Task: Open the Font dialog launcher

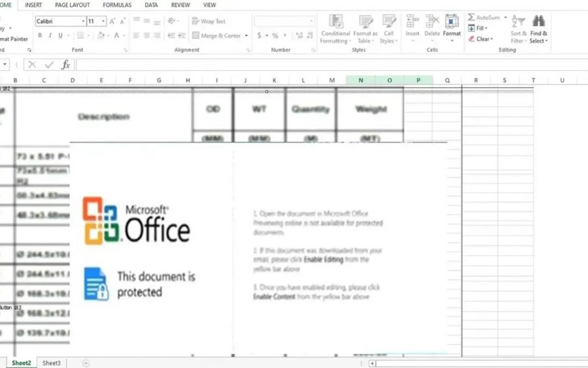Action: click(126, 50)
